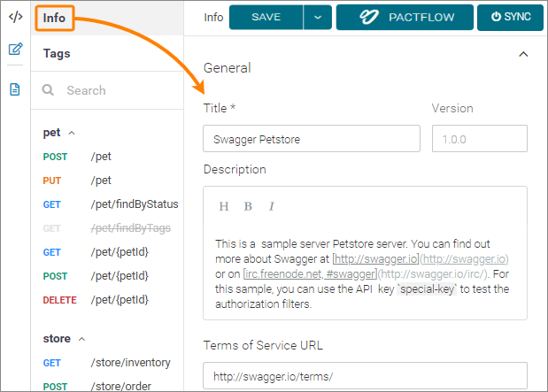The height and width of the screenshot is (392, 548).
Task: Open the code editor view icon
Action: [15, 17]
